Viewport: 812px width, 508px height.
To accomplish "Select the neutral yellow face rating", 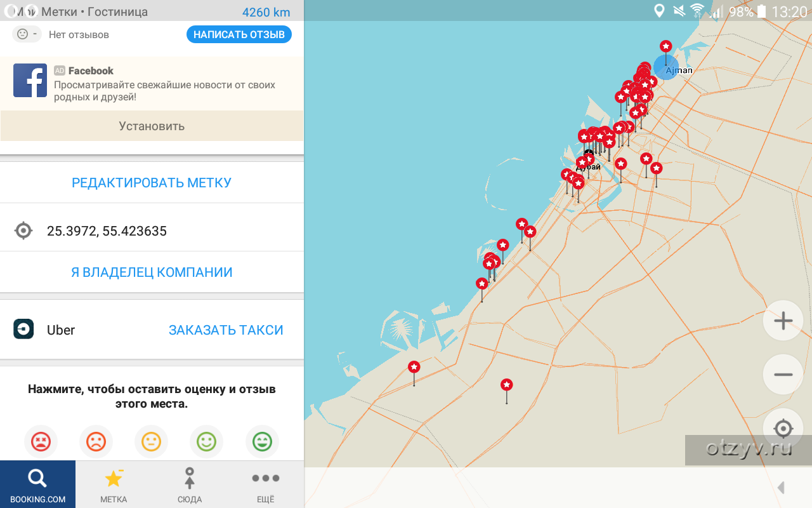I will 151,441.
